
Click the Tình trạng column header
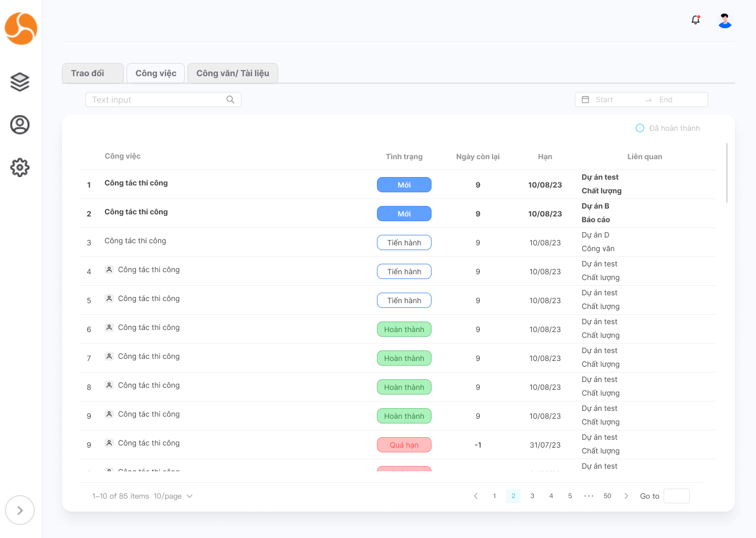pyautogui.click(x=404, y=157)
